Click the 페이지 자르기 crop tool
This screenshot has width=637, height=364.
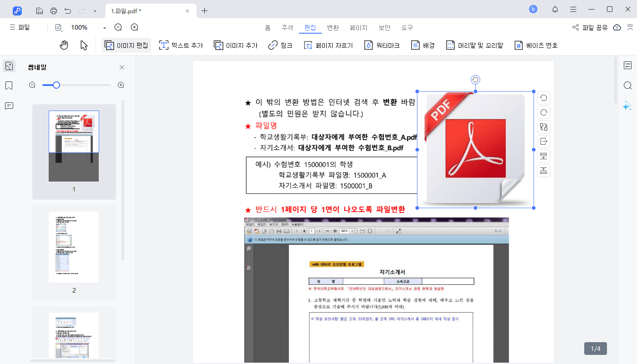point(328,45)
